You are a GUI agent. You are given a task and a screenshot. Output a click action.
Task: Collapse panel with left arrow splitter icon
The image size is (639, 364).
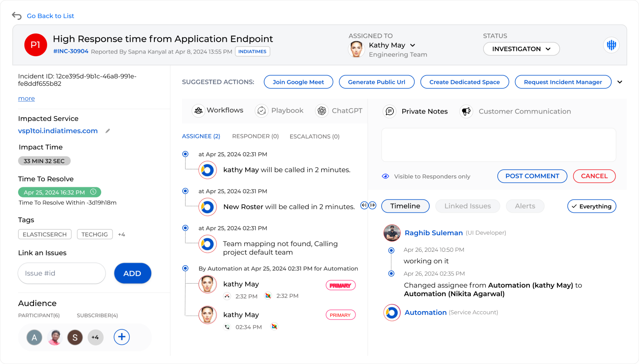[364, 205]
